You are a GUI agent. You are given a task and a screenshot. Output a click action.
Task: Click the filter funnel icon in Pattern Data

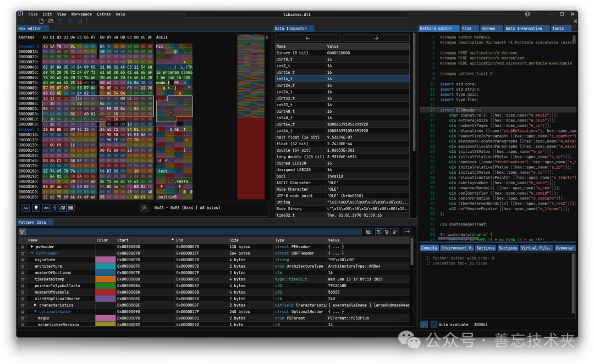[x=22, y=232]
